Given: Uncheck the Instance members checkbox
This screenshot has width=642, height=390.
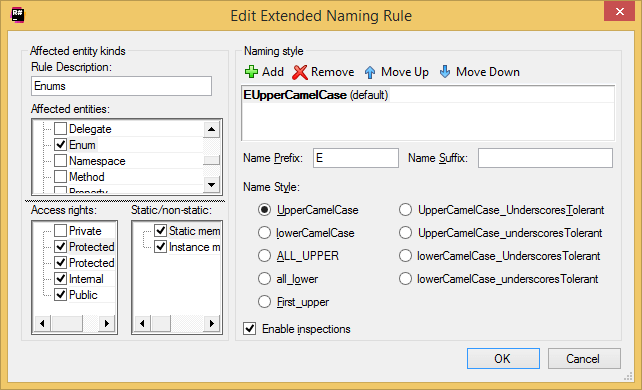Looking at the screenshot, I should coord(160,246).
